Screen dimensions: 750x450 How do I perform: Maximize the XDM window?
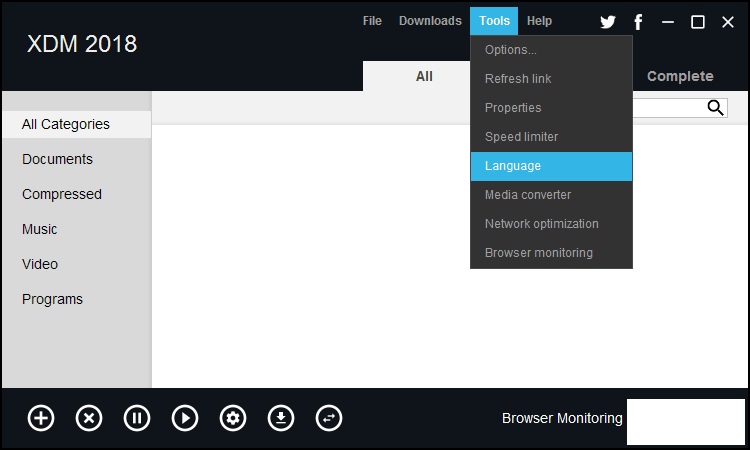[x=698, y=22]
